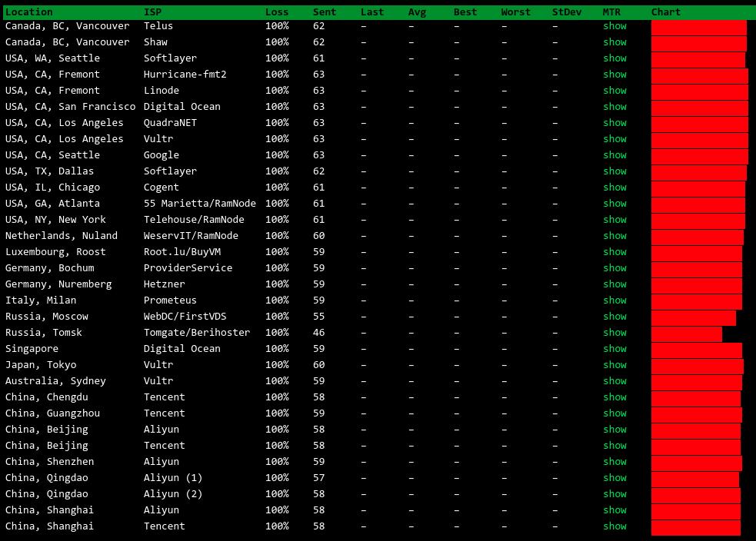Open 'show' for Vultr Tokyo
The image size is (756, 541).
point(614,365)
